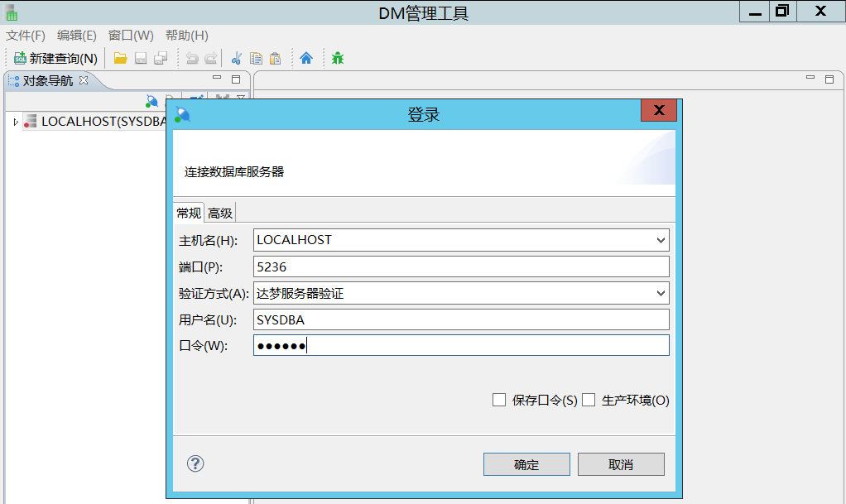Click the green bug debug icon
846x504 pixels.
pyautogui.click(x=338, y=58)
